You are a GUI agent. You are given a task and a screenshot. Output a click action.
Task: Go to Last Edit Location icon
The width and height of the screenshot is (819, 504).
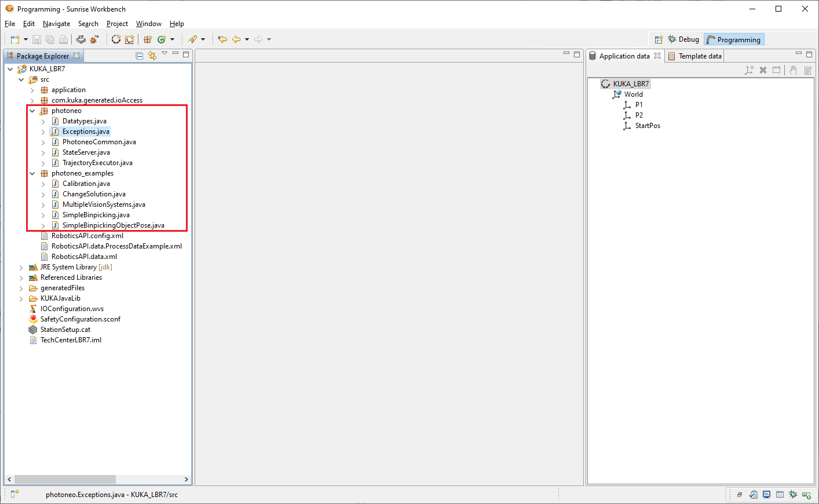point(222,39)
